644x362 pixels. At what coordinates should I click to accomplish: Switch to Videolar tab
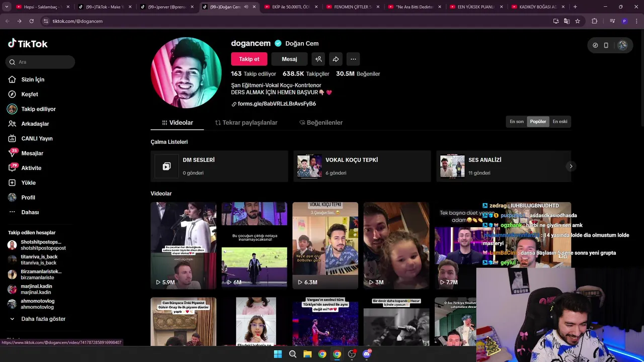[x=177, y=123]
